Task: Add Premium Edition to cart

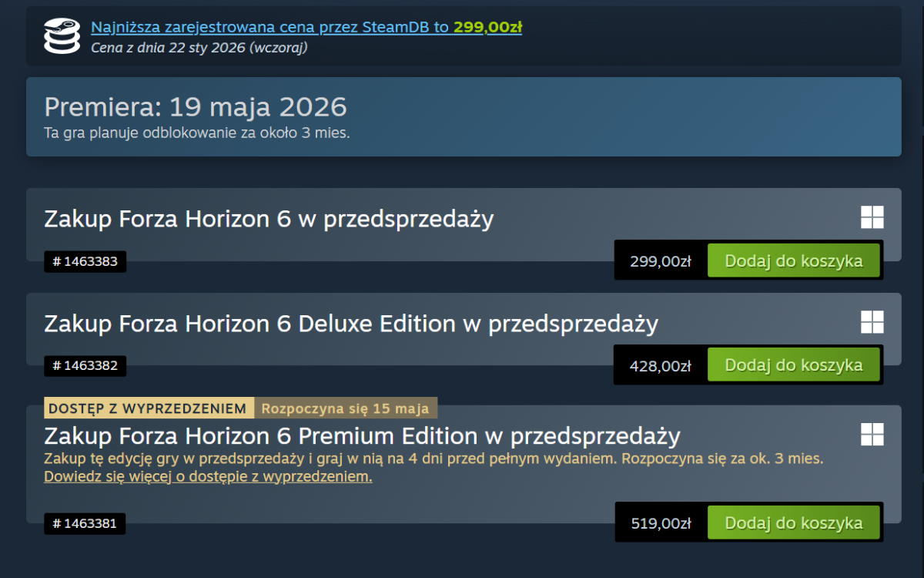Action: (x=793, y=523)
